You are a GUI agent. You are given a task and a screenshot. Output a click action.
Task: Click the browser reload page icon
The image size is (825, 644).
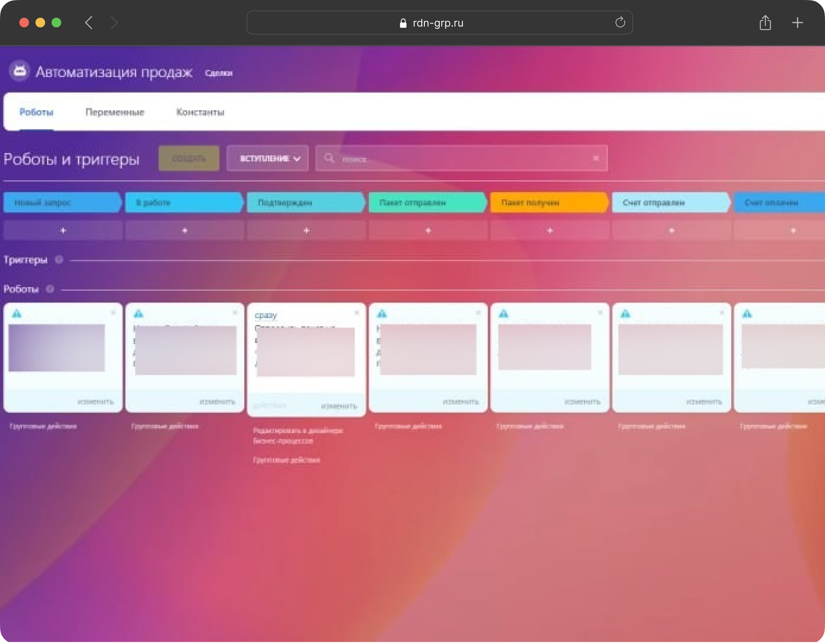point(620,23)
